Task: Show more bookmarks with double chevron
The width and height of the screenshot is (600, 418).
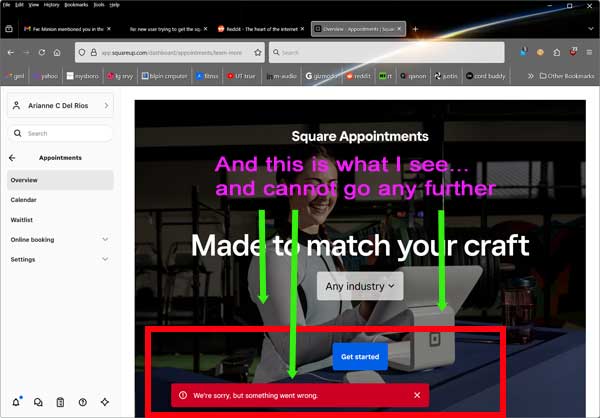Action: point(530,76)
